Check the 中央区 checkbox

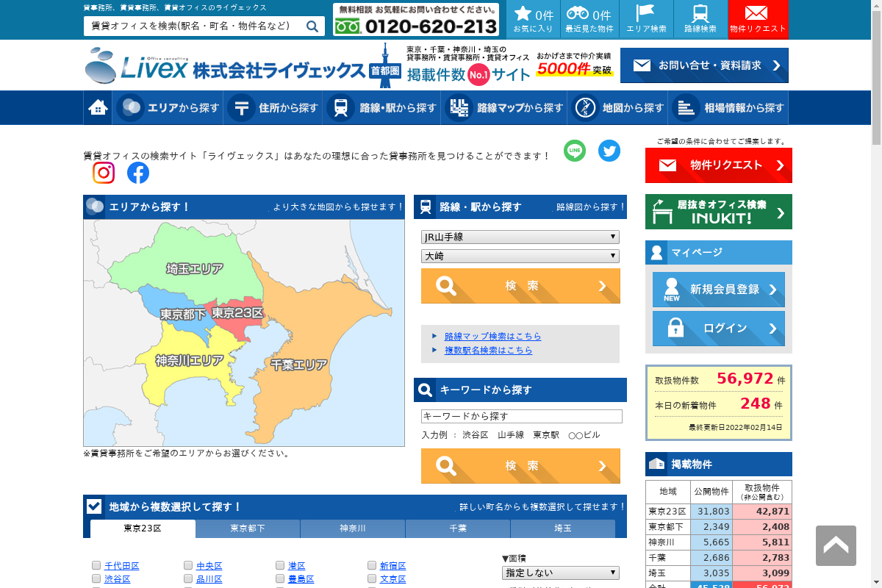pos(188,565)
